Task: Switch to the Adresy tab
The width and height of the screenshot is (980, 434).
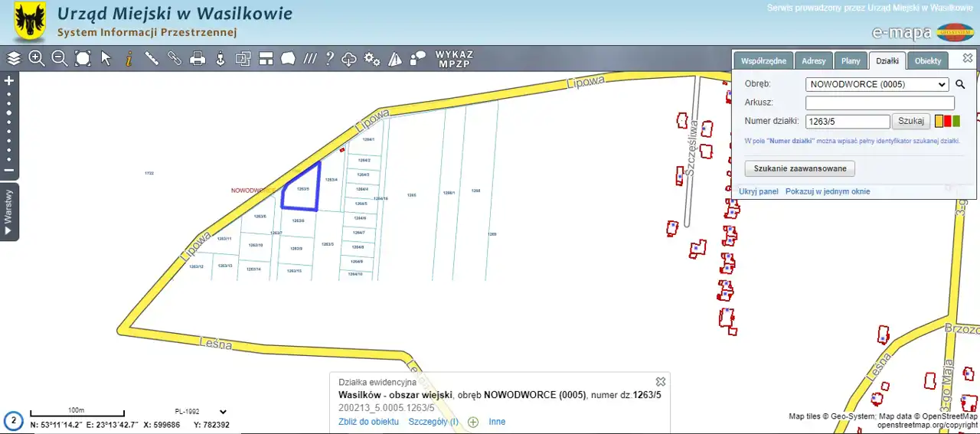Action: tap(813, 61)
